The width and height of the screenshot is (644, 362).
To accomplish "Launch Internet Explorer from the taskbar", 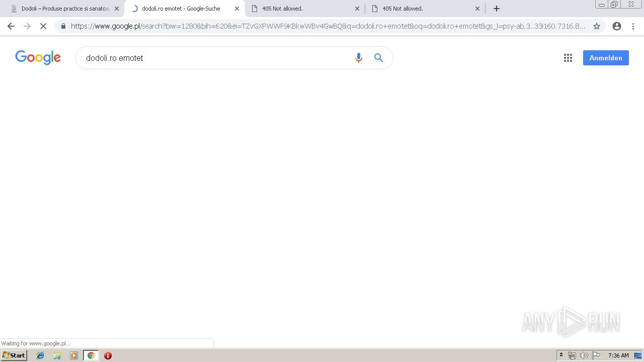I will [40, 355].
